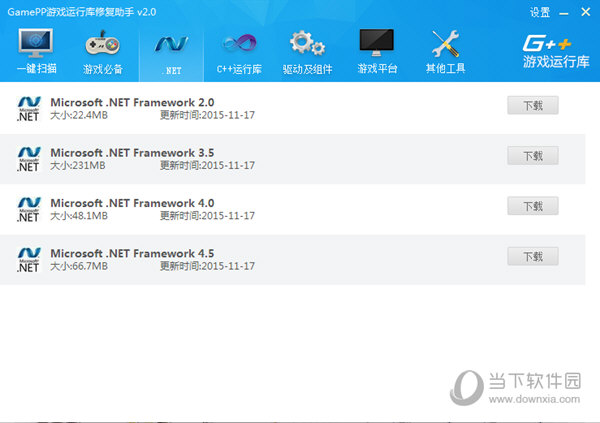Select the Microsoft .NET Framework 2.0 title
The height and width of the screenshot is (423, 600).
(x=132, y=103)
